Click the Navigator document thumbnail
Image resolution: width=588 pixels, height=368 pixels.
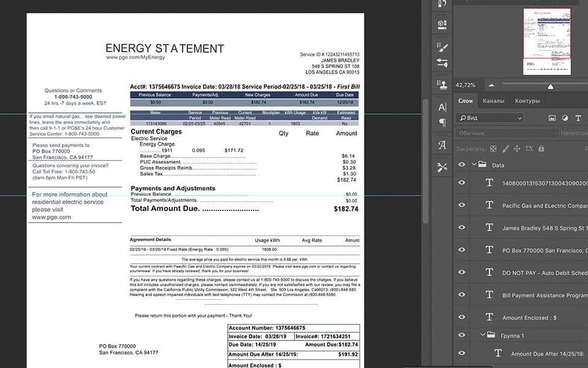tap(547, 41)
